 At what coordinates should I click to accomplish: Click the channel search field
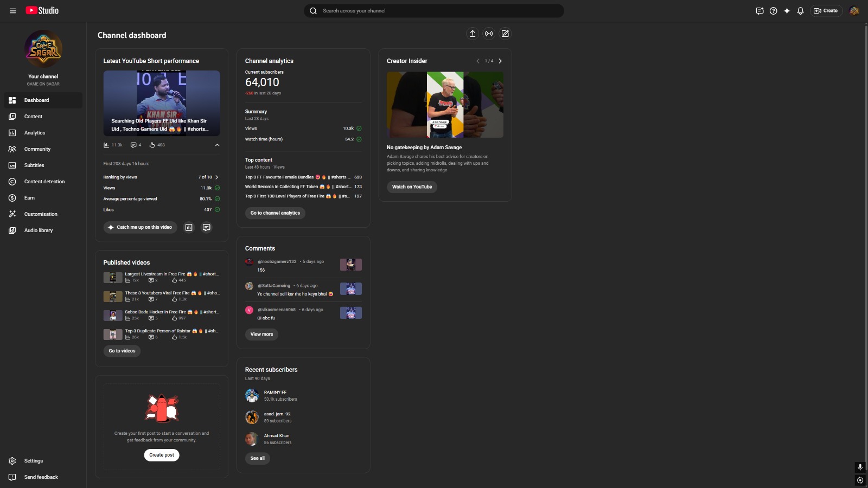tap(434, 11)
